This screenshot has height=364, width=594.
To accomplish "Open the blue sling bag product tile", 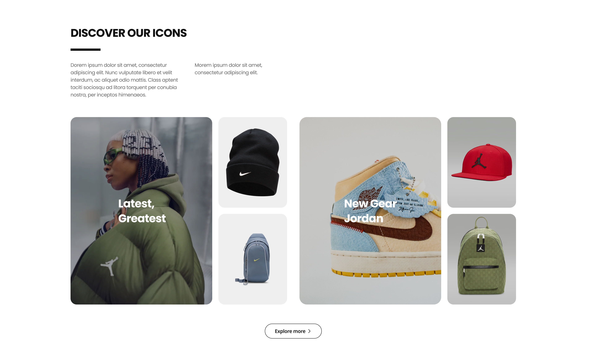I will 253,259.
